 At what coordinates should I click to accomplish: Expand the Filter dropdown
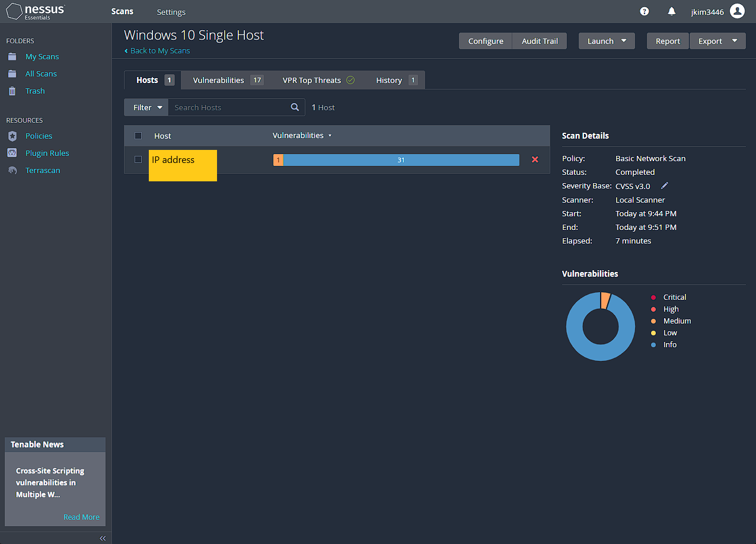tap(146, 107)
